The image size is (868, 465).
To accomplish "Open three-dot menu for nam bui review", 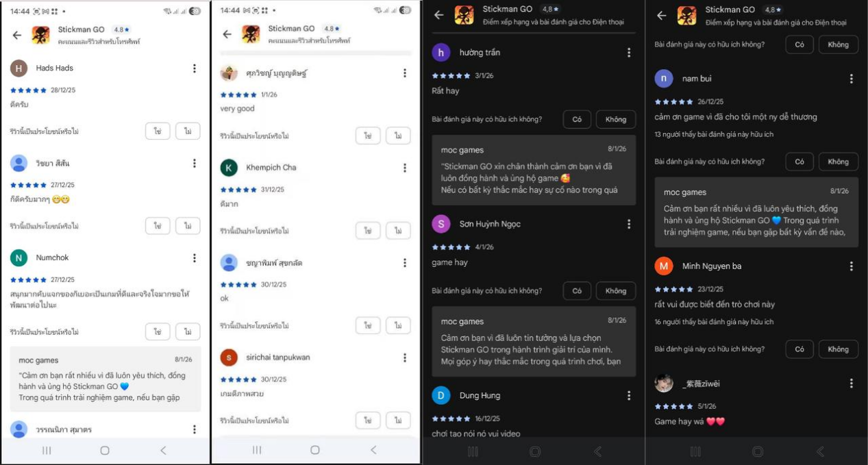I will click(852, 79).
